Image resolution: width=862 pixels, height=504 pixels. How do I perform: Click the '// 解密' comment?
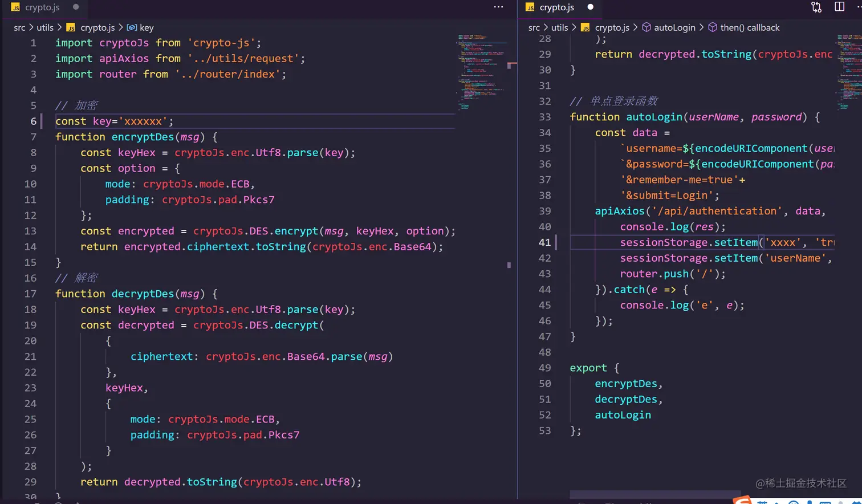(76, 278)
